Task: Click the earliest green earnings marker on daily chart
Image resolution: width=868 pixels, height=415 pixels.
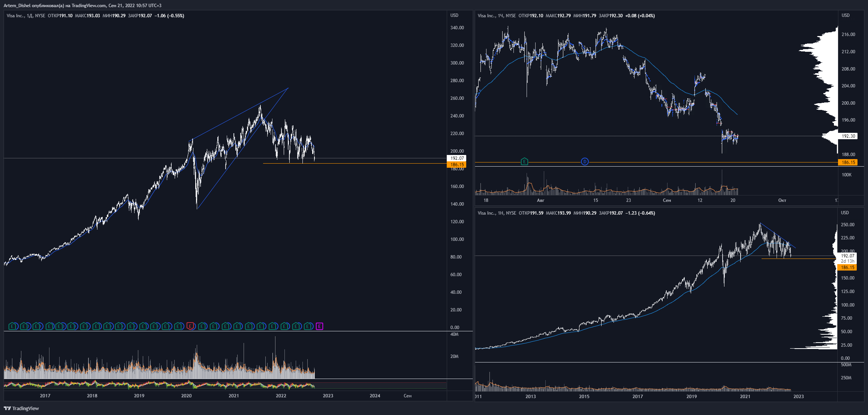Action: [x=12, y=326]
